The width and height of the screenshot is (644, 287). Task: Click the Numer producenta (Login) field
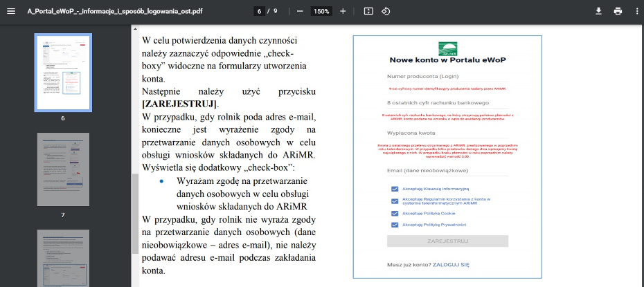(447, 77)
